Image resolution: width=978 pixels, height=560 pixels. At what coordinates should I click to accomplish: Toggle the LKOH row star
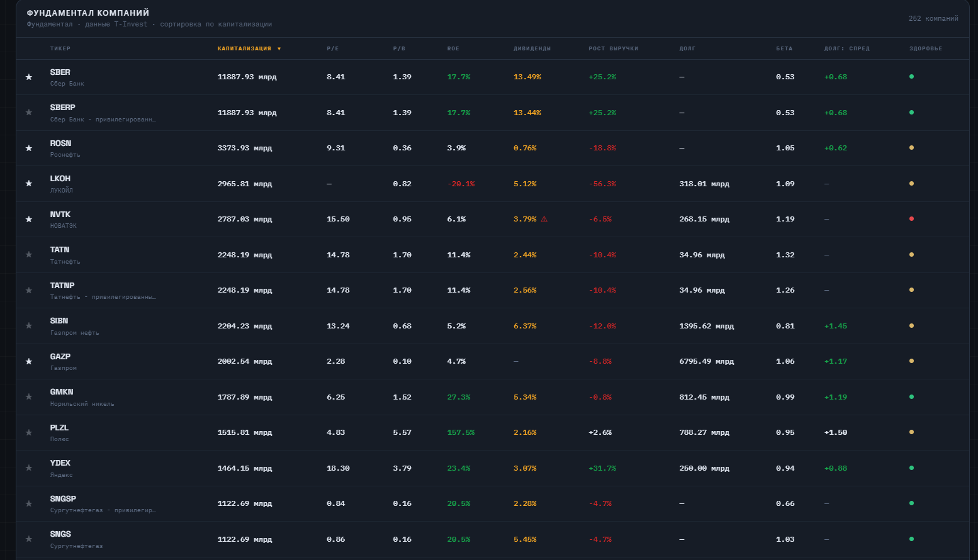[x=29, y=184]
